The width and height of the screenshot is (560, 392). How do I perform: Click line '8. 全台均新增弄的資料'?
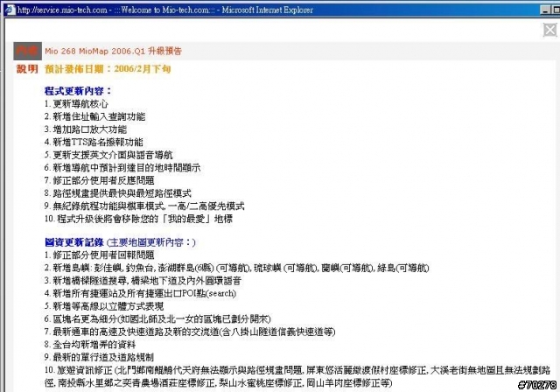pyautogui.click(x=90, y=345)
